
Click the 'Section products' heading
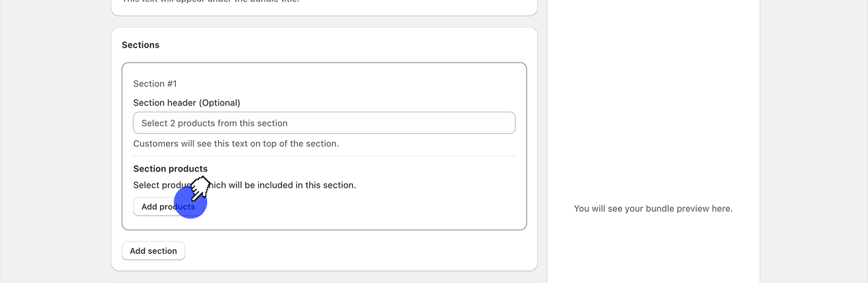[x=170, y=169]
